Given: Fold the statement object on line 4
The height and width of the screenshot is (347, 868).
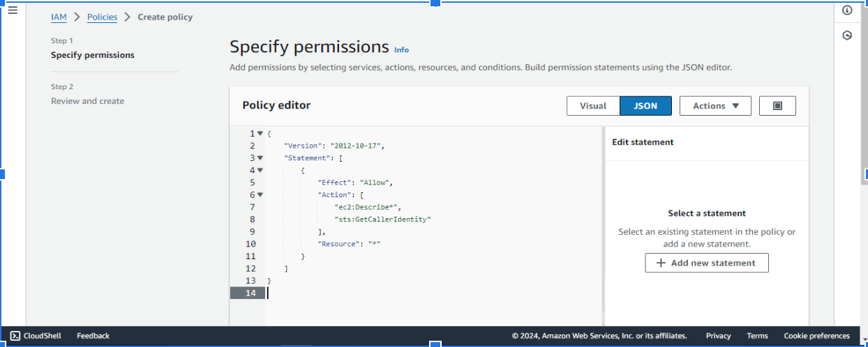Looking at the screenshot, I should (260, 170).
